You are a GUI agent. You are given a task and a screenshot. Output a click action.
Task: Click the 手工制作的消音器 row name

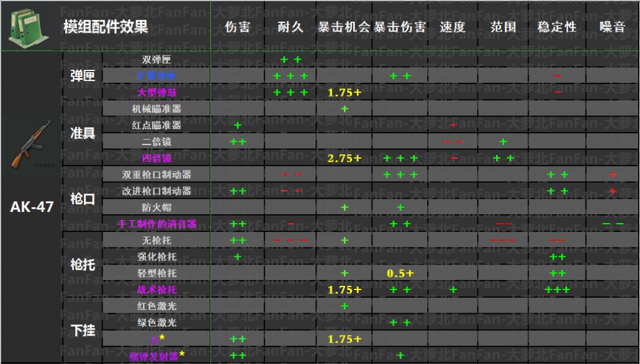click(x=156, y=224)
